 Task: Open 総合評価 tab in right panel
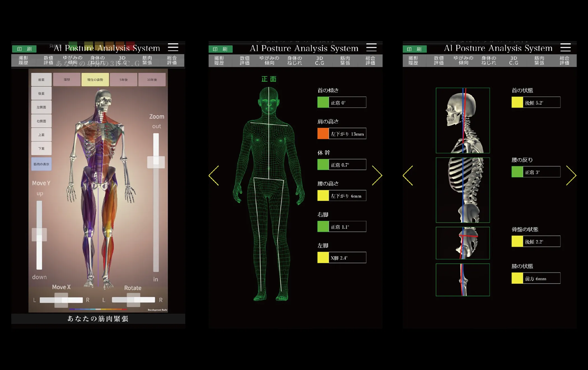564,60
